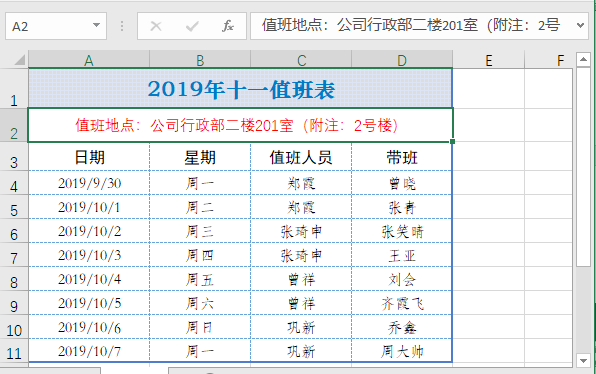Click the Insert Function fx icon
Viewport: 596px width, 374px height.
[227, 26]
